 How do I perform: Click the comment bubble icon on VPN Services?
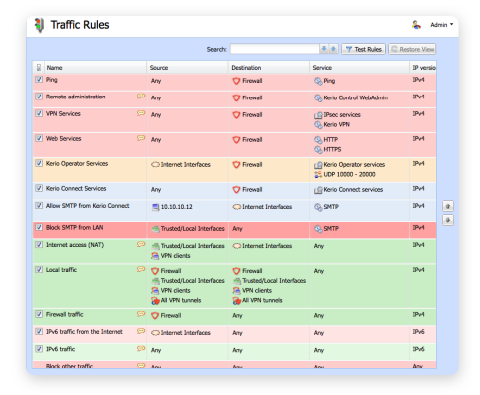[x=141, y=113]
